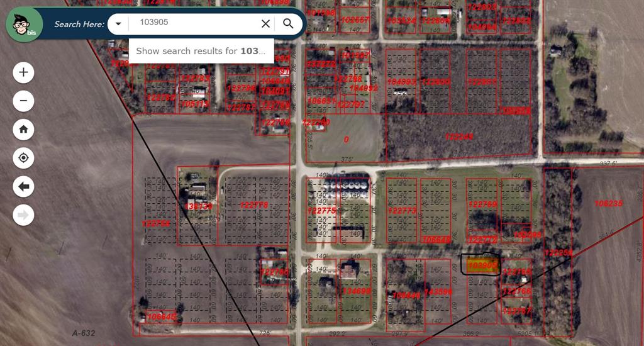
Task: Select the large parcel labeled 106235
Action: click(607, 204)
